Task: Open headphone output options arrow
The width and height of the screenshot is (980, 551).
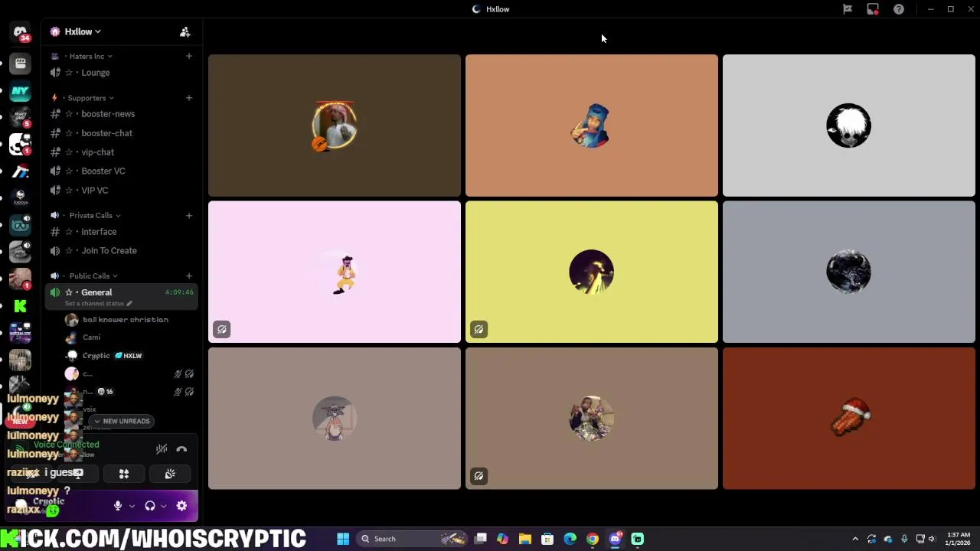Action: coord(163,506)
